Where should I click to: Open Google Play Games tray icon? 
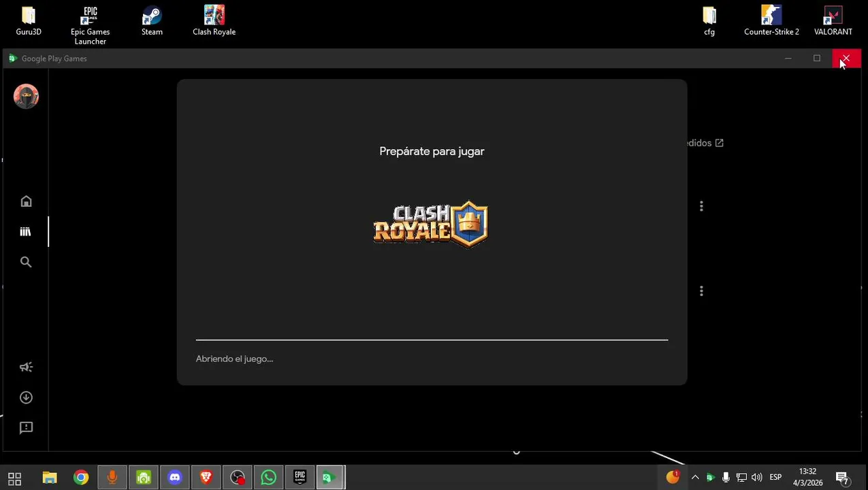710,478
